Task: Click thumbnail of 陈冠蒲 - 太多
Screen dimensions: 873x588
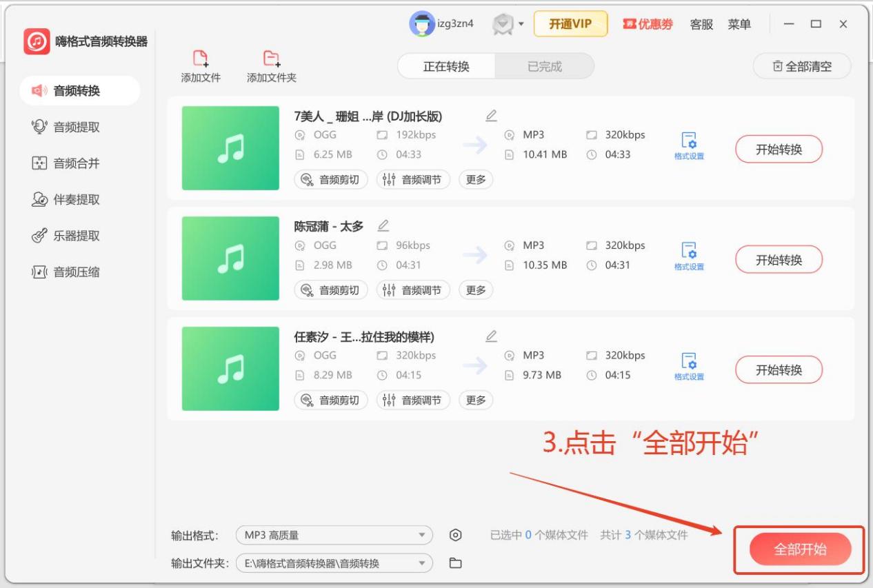Action: [230, 258]
